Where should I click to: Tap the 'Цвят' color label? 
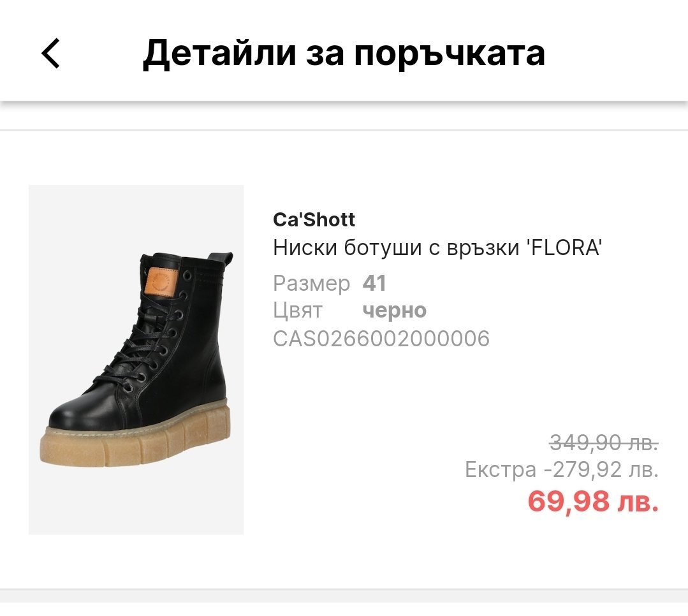coord(298,311)
